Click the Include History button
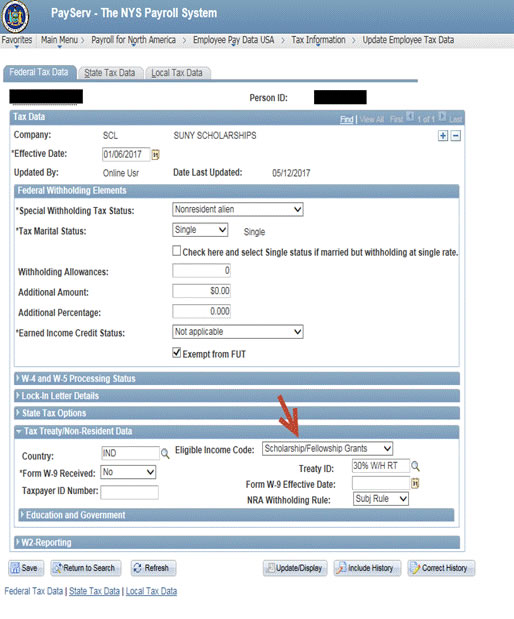Image resolution: width=514 pixels, height=619 pixels. pyautogui.click(x=367, y=568)
